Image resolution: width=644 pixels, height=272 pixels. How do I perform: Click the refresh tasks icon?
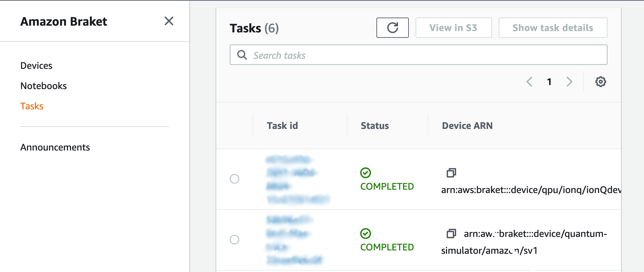point(392,28)
